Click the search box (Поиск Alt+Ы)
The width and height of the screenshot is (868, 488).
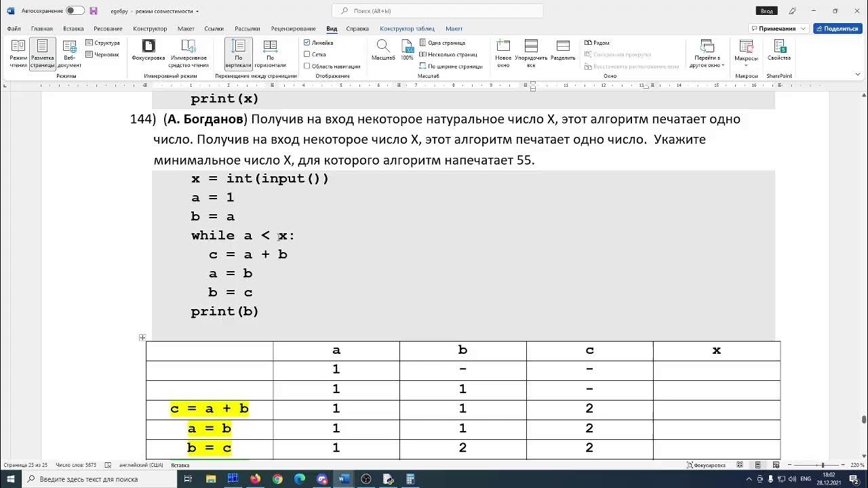437,11
